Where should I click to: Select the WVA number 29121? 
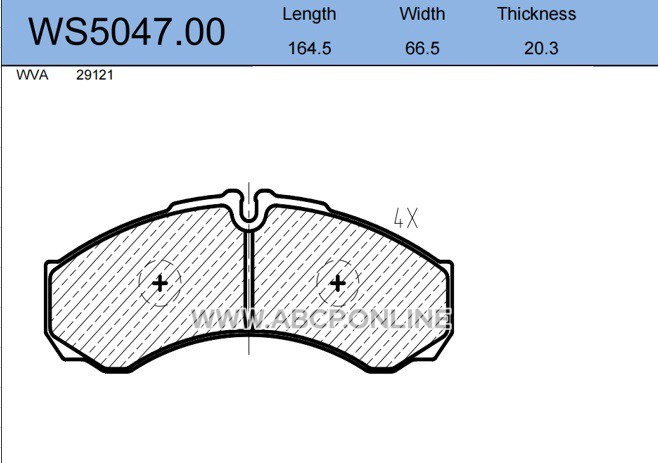(x=95, y=75)
